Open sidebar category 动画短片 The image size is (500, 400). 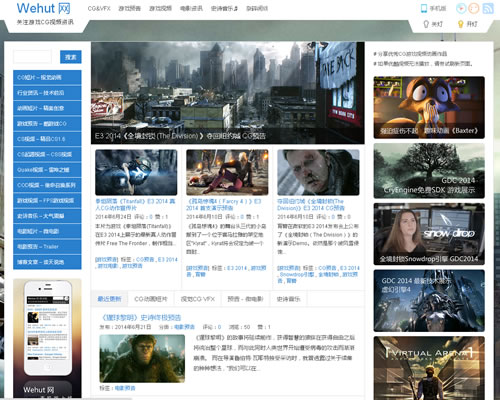pos(47,108)
